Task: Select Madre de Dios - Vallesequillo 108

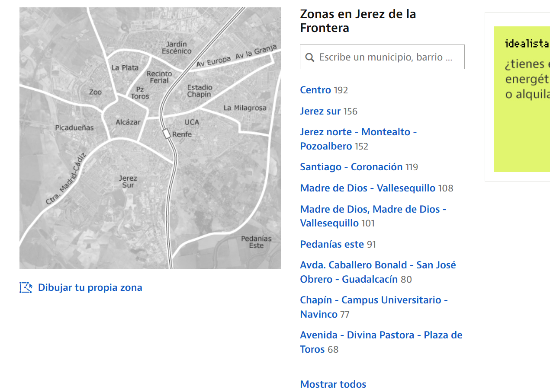Action: tap(367, 188)
